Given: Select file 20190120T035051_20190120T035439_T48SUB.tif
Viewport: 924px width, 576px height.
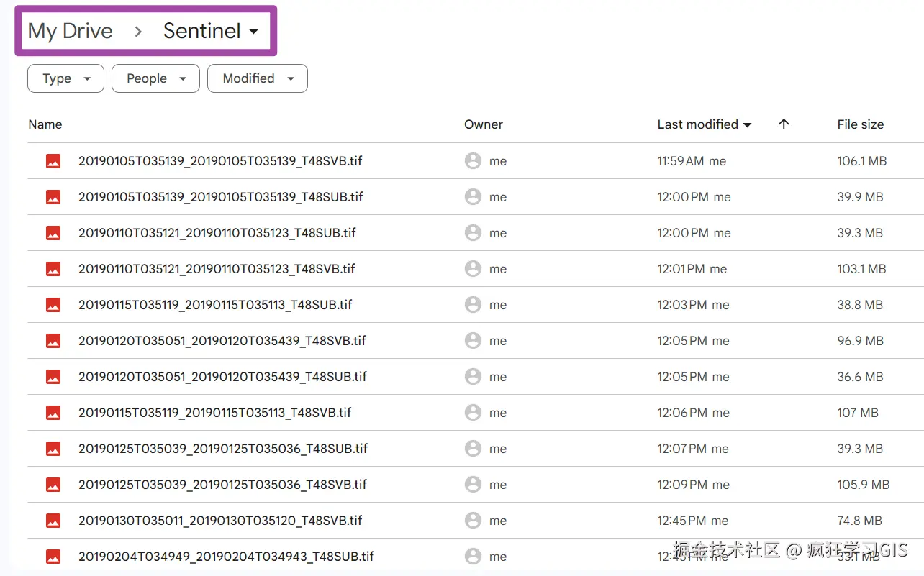Looking at the screenshot, I should (223, 377).
